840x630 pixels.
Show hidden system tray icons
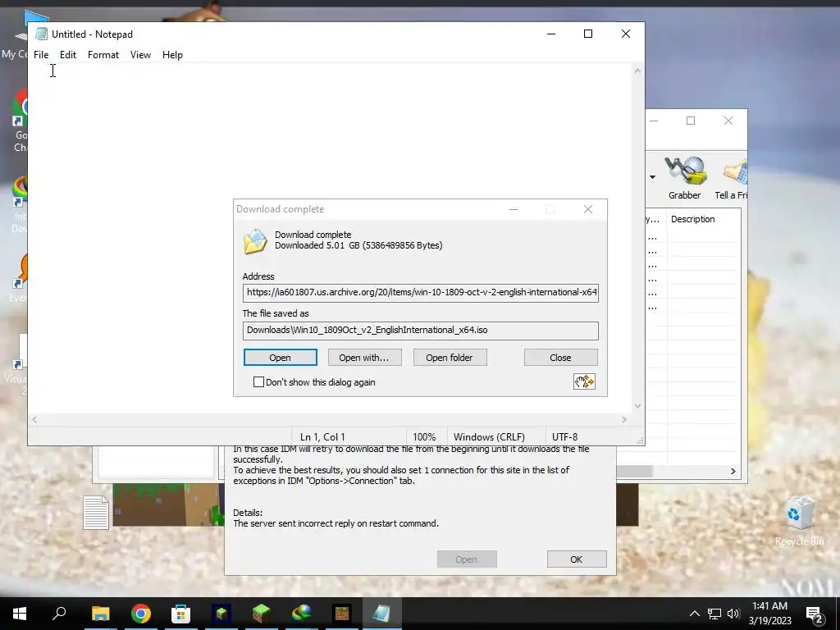pos(694,614)
